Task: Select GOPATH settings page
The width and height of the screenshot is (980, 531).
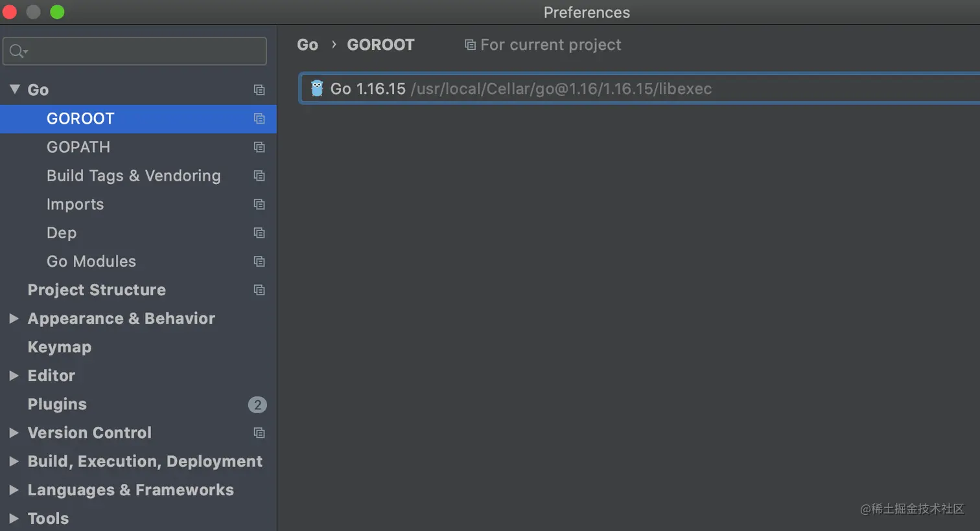Action: point(78,147)
